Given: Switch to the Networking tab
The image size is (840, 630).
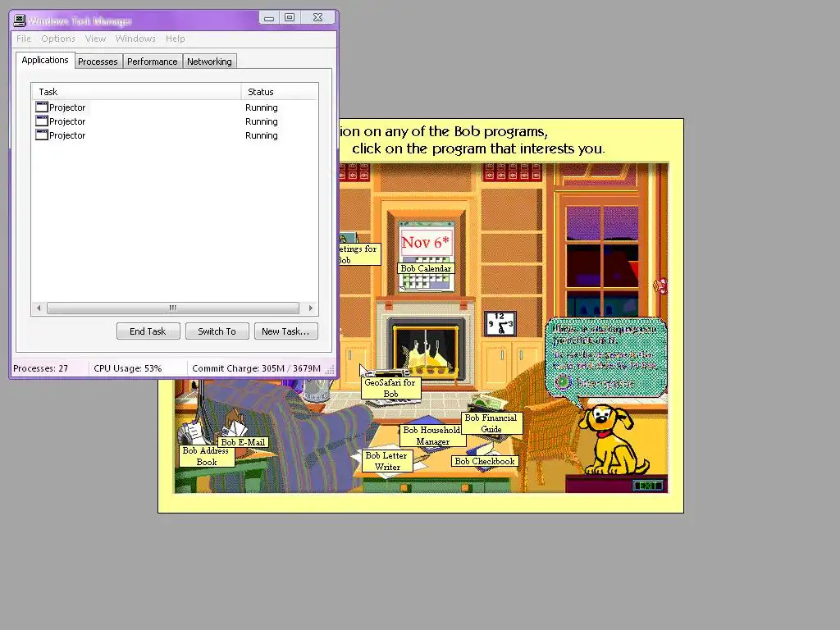Looking at the screenshot, I should pyautogui.click(x=209, y=62).
